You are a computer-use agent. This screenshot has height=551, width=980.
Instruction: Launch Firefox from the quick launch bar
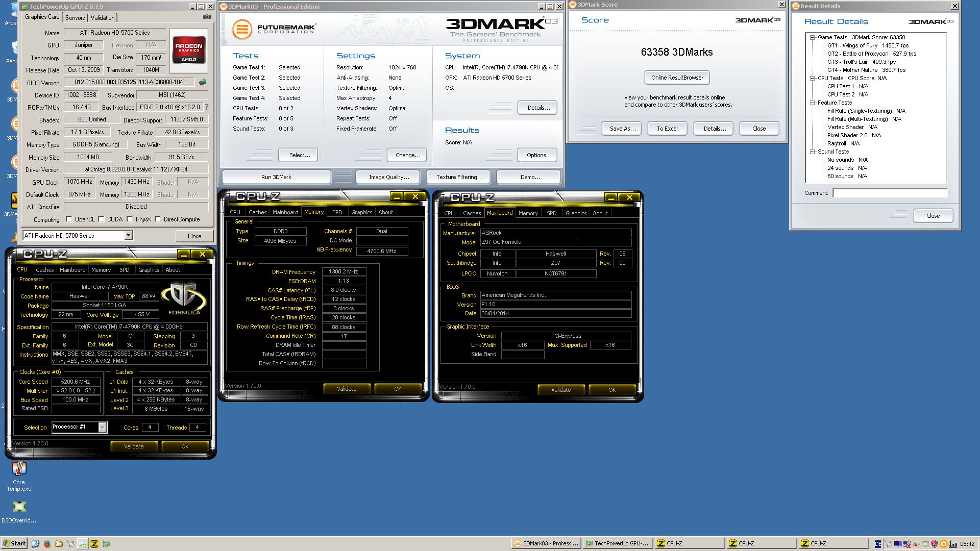(47, 543)
